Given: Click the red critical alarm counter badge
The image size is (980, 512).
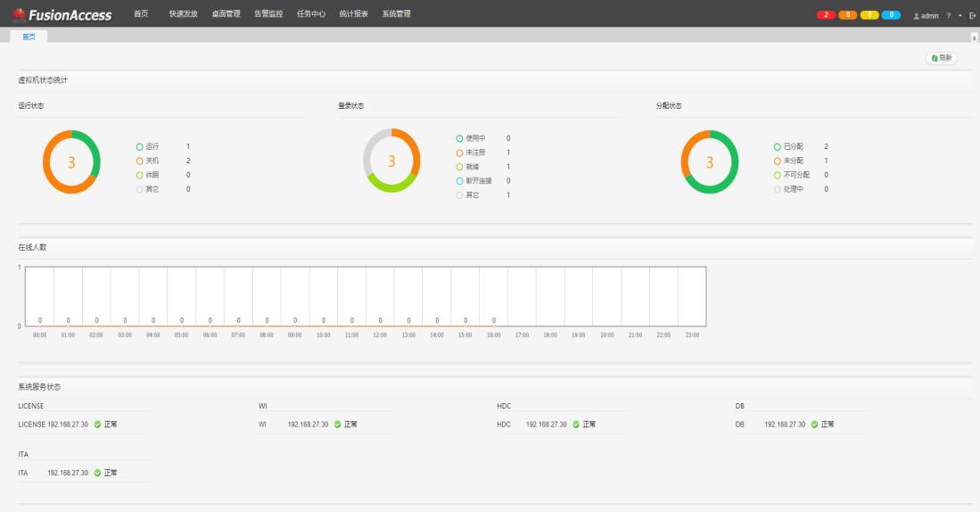Looking at the screenshot, I should [827, 15].
